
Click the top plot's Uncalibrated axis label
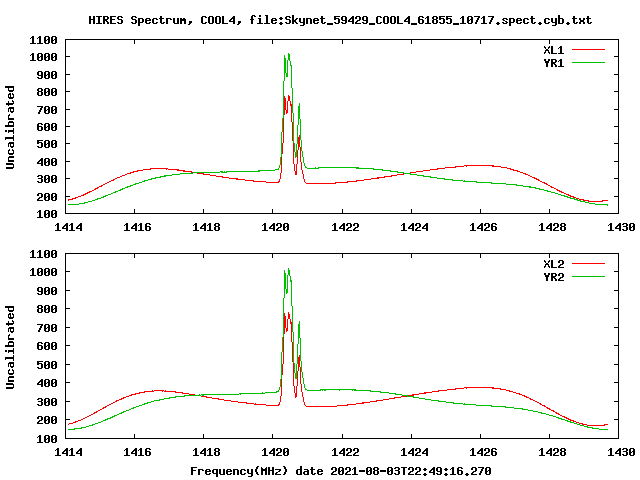tap(10, 127)
